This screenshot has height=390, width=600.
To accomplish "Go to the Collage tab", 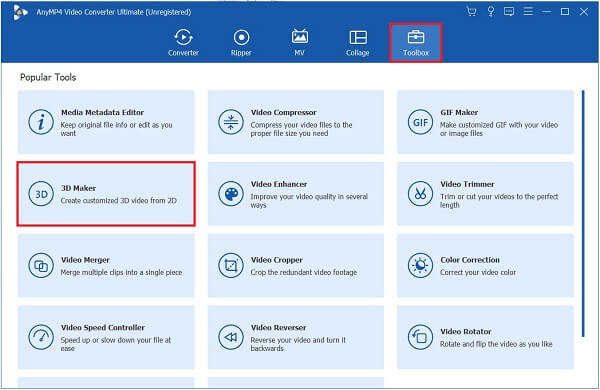I will (357, 42).
